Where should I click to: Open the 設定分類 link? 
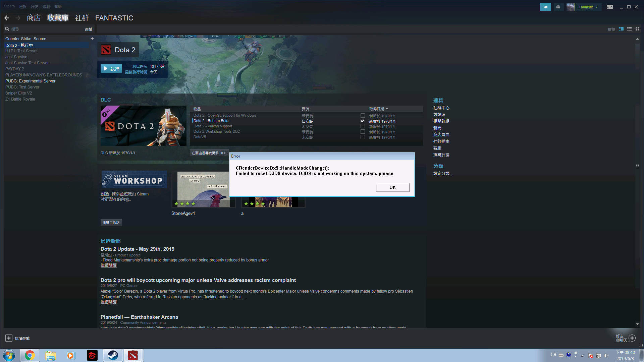coord(443,174)
